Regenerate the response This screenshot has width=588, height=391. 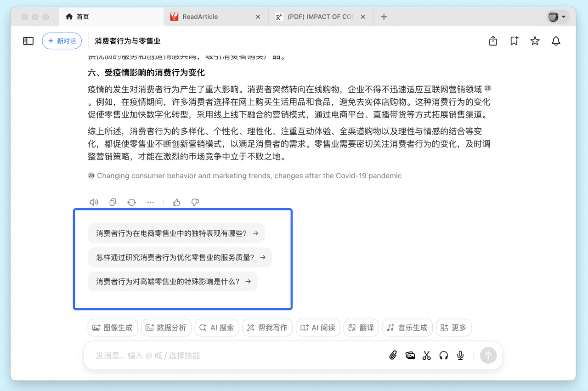131,202
